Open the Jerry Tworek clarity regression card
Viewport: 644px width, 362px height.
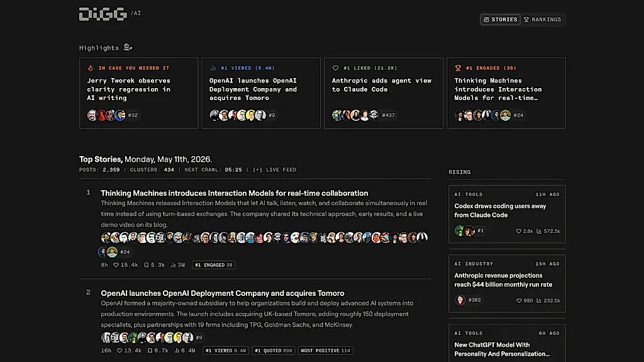click(138, 93)
